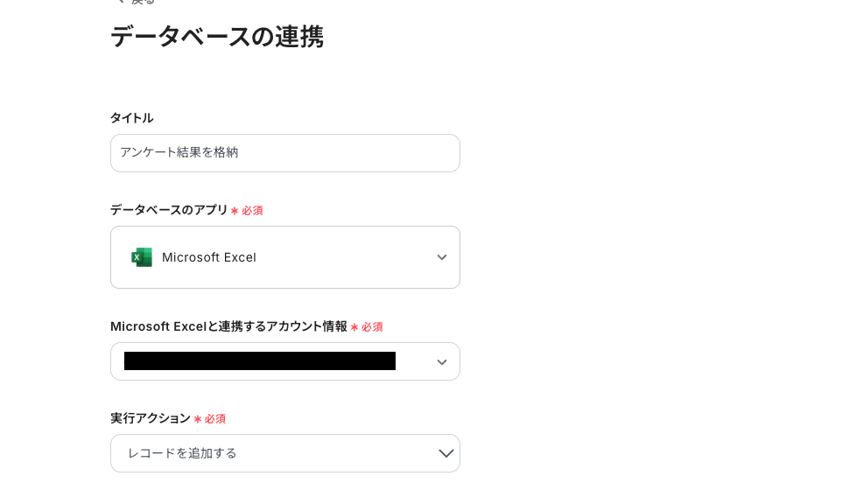Click the 'タイトル' field label
This screenshot has width=842, height=504.
131,118
